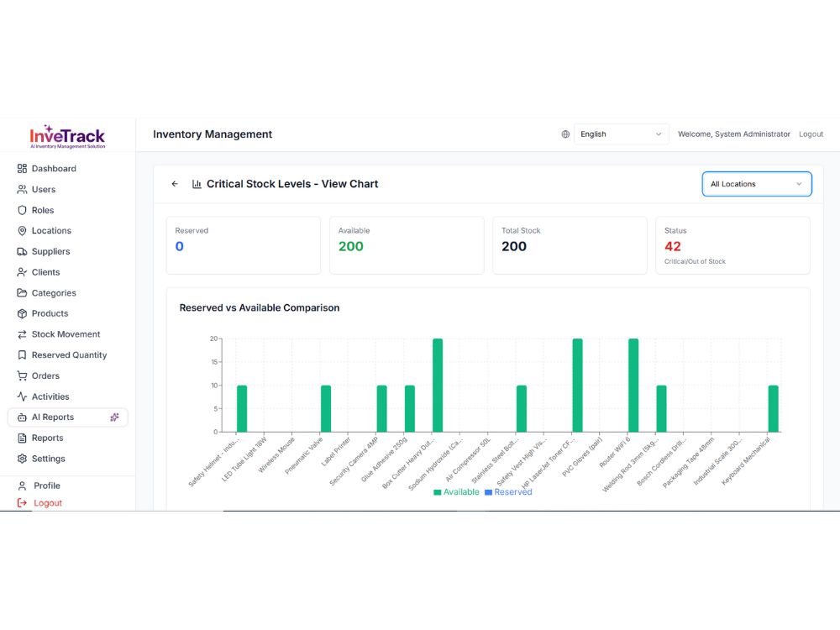840x630 pixels.
Task: Click the Settings gear icon
Action: [x=22, y=459]
